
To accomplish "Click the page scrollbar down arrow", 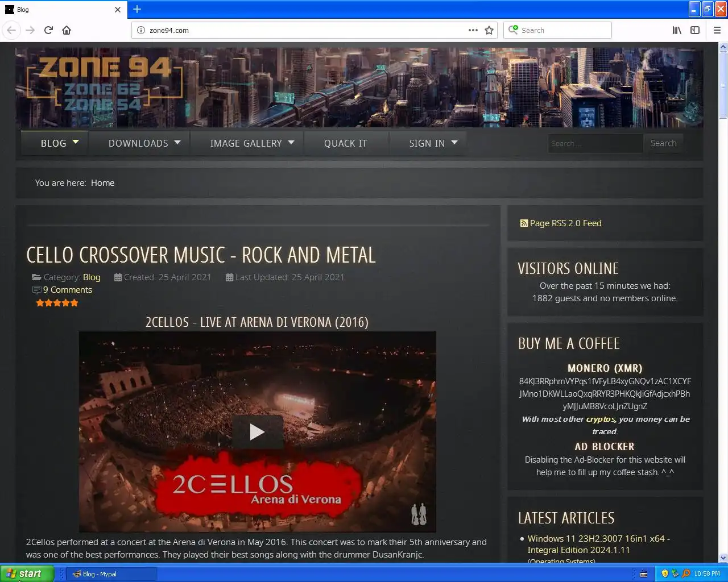I will tap(723, 558).
